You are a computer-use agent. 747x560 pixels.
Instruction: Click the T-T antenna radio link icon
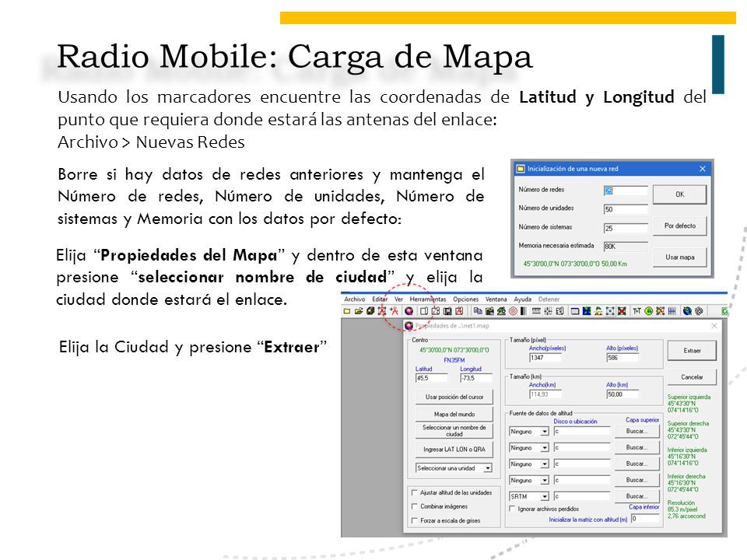tap(637, 311)
